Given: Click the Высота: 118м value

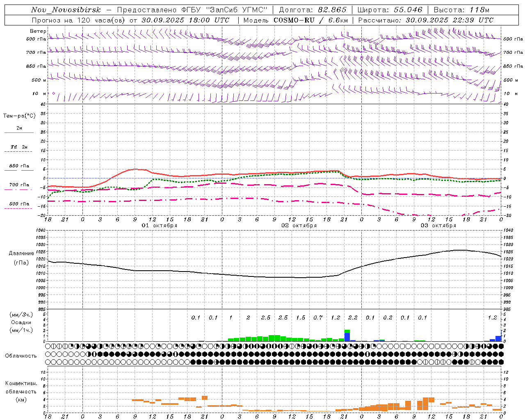Looking at the screenshot, I should pyautogui.click(x=461, y=10).
